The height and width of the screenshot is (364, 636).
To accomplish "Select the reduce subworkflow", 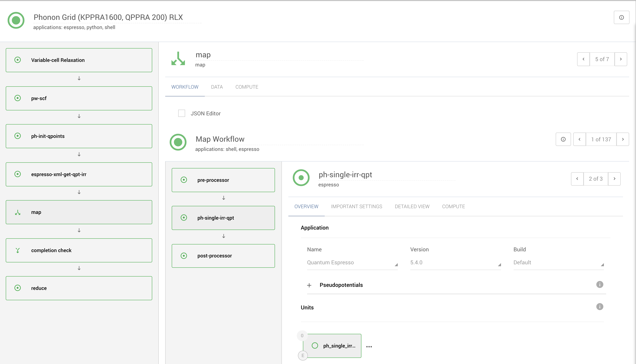I will pyautogui.click(x=79, y=288).
